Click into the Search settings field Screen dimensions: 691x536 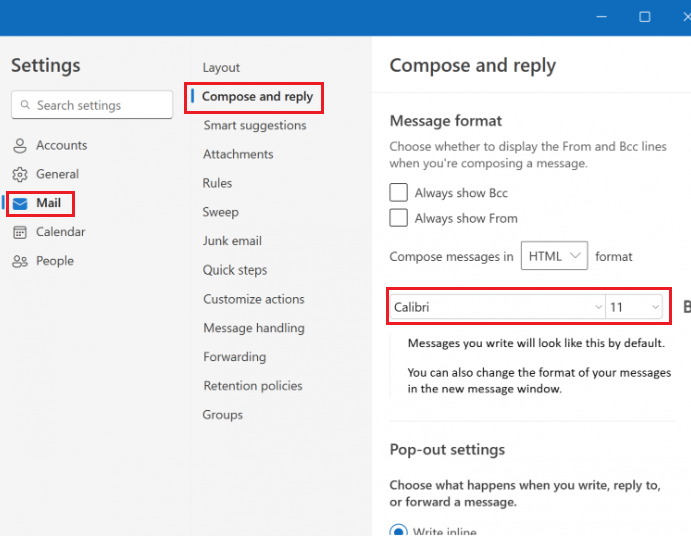pyautogui.click(x=100, y=106)
